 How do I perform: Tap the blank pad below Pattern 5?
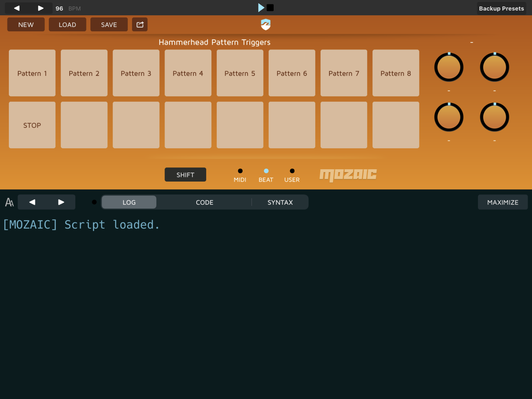[240, 125]
